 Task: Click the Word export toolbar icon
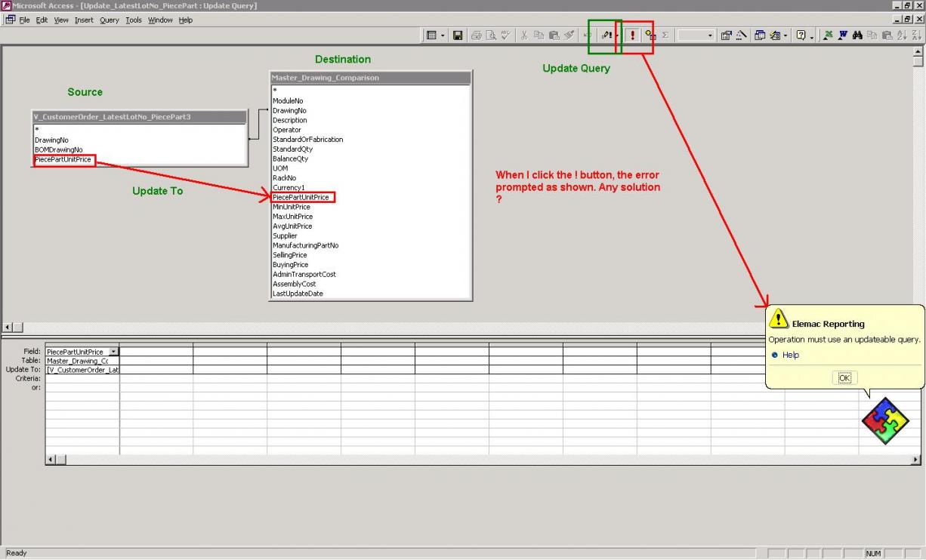coord(843,35)
